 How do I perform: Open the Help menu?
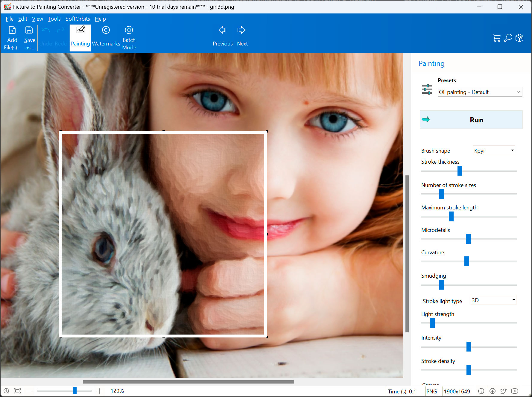pyautogui.click(x=100, y=19)
